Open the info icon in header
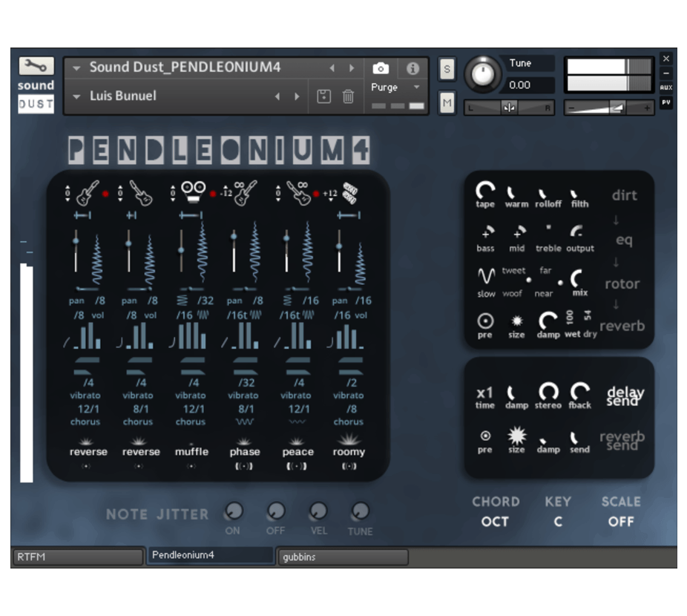The height and width of the screenshot is (616, 687). [412, 68]
